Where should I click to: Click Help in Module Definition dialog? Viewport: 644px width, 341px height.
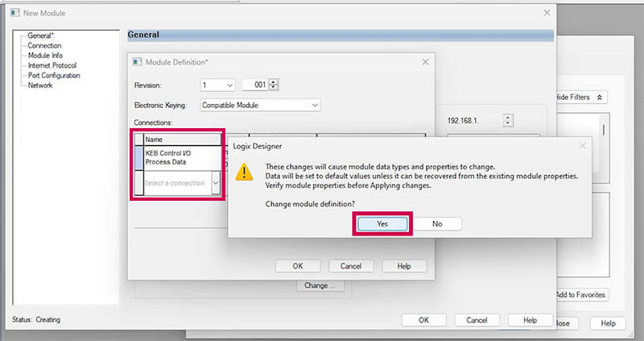(x=404, y=266)
